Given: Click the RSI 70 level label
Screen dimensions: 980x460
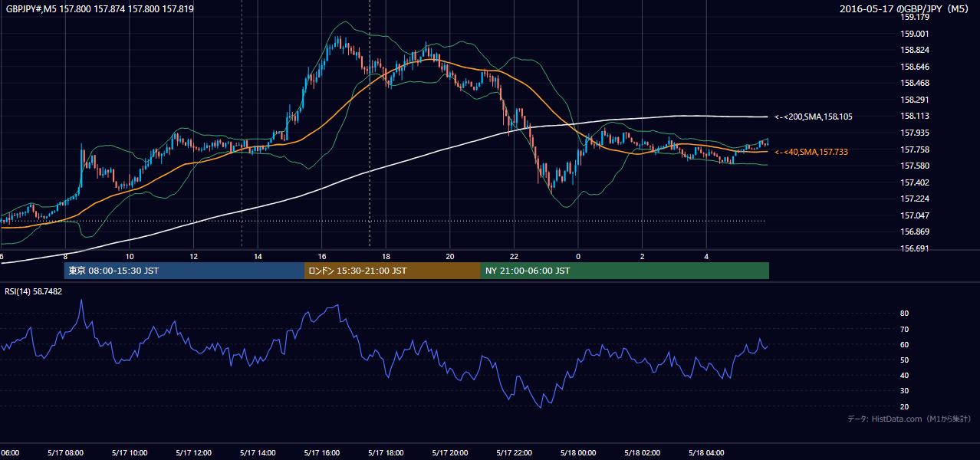Looking at the screenshot, I should coord(904,329).
